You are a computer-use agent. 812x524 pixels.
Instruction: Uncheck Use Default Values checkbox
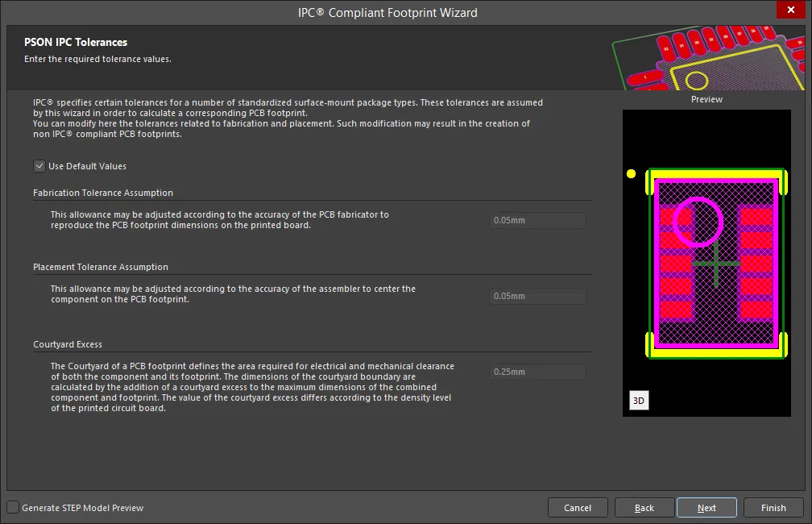(39, 166)
